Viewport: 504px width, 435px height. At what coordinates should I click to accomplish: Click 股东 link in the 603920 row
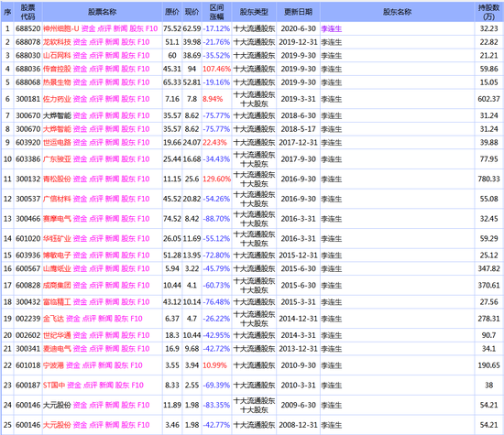coord(128,143)
